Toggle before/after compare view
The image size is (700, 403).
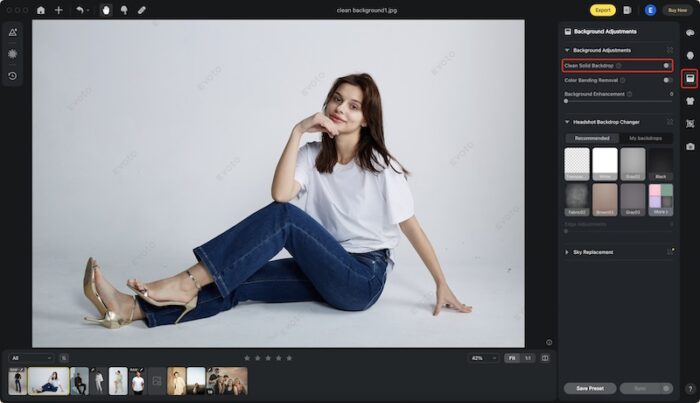(x=545, y=358)
